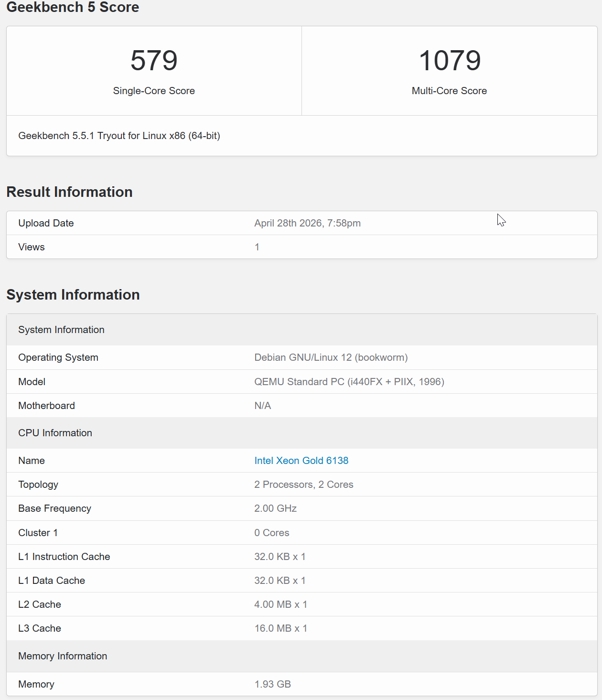Select the Multi-Core Score label
The height and width of the screenshot is (700, 602).
[450, 91]
